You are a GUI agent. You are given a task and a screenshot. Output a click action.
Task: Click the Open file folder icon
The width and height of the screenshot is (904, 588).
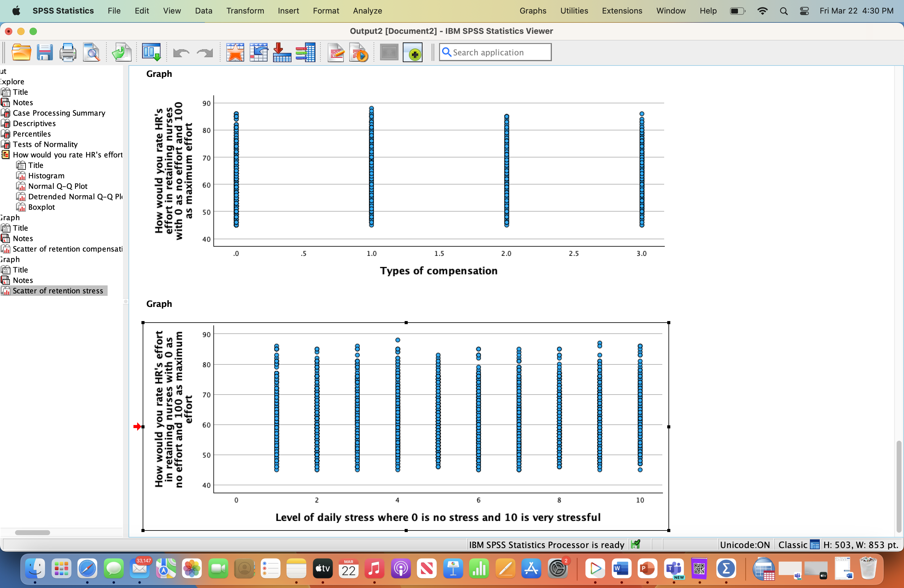point(21,52)
